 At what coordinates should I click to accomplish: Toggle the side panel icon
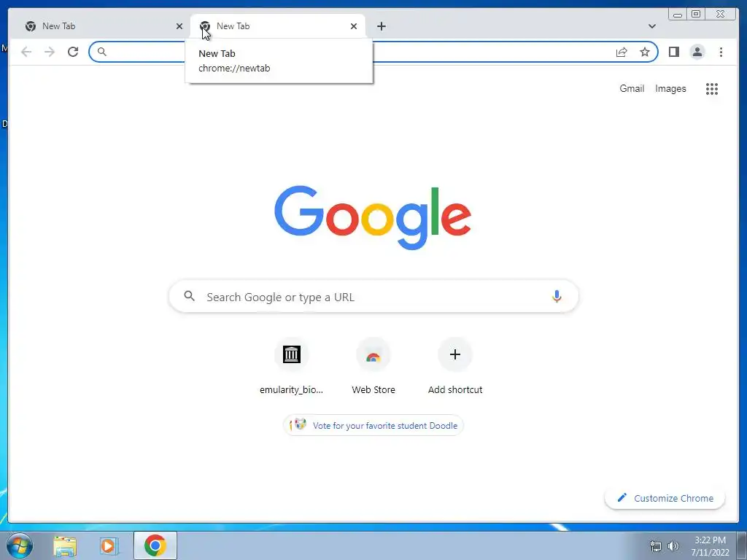673,52
